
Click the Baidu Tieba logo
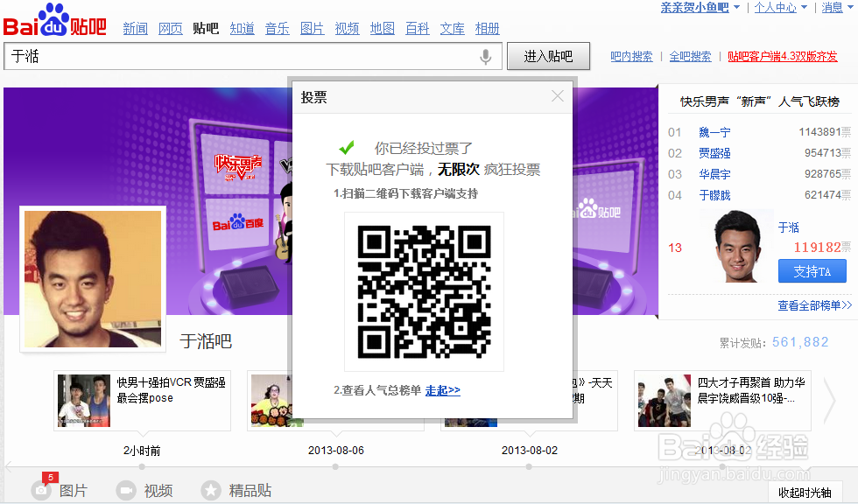click(54, 21)
